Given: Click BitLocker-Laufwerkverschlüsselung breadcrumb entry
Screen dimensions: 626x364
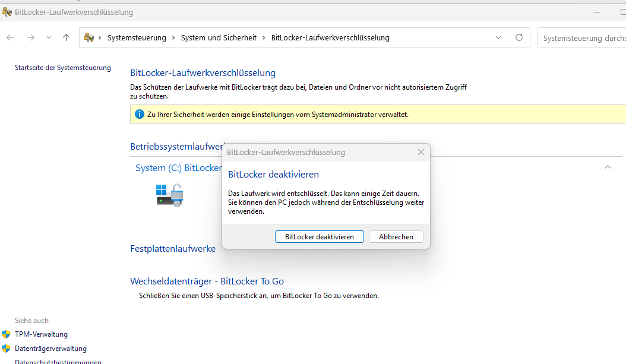Looking at the screenshot, I should 330,38.
